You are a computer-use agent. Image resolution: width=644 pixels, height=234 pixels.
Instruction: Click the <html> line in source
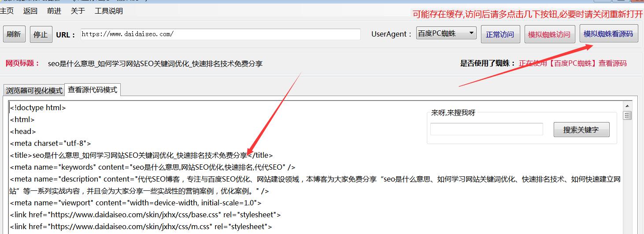tap(22, 119)
